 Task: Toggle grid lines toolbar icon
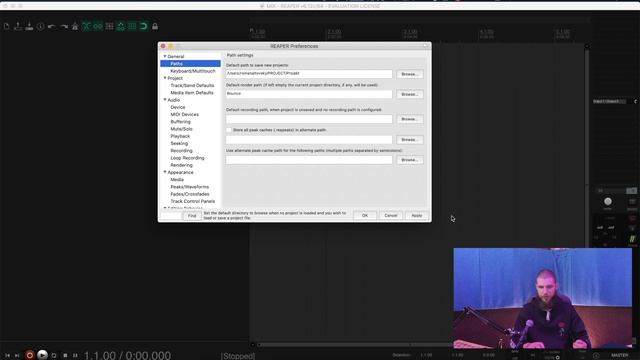click(x=132, y=27)
